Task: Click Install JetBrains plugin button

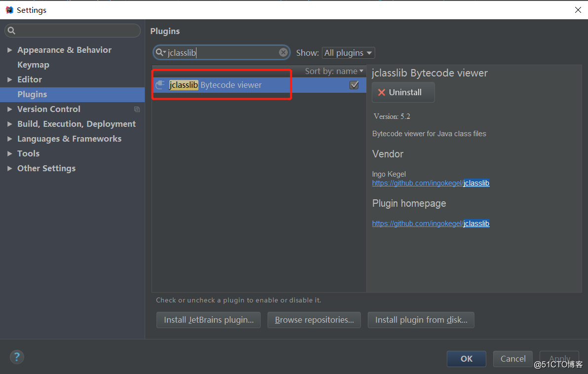Action: (208, 320)
